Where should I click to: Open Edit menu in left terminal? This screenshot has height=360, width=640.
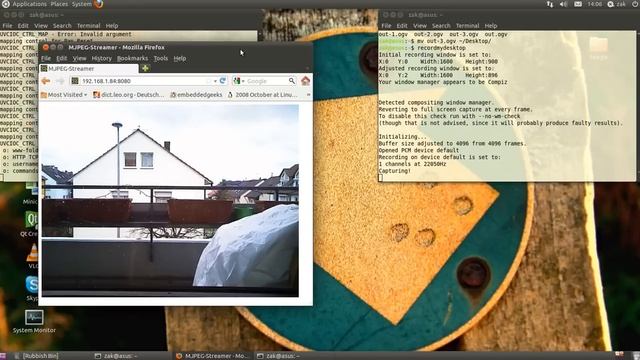point(23,26)
